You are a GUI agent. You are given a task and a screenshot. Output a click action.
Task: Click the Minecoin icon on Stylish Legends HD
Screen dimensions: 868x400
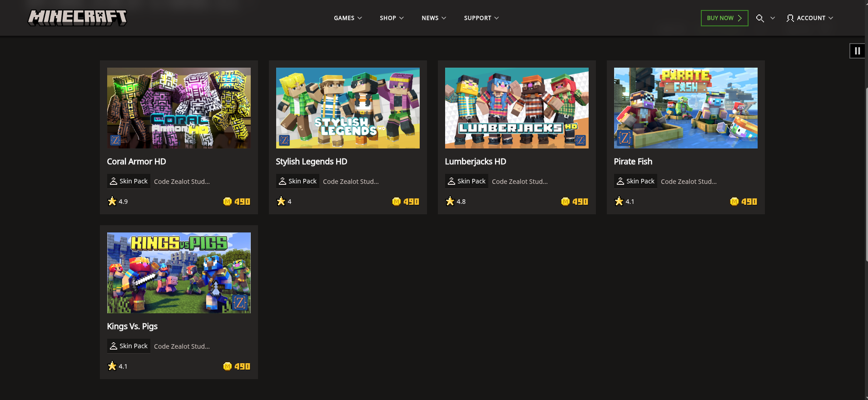tap(397, 202)
